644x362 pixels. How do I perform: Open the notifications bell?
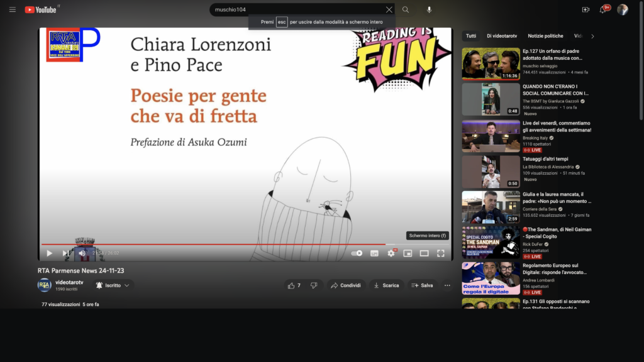click(602, 9)
